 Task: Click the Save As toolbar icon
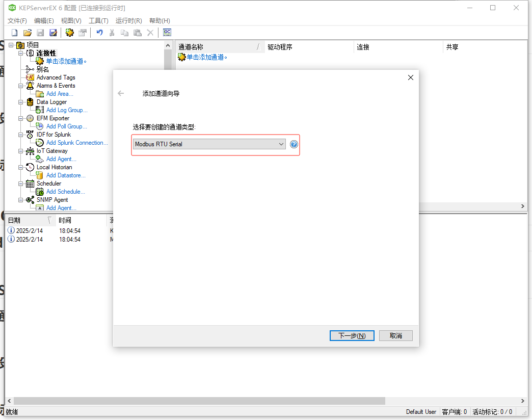click(x=53, y=33)
